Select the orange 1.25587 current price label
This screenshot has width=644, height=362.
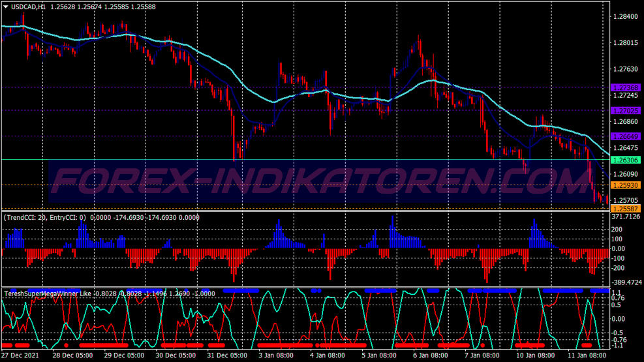626,209
